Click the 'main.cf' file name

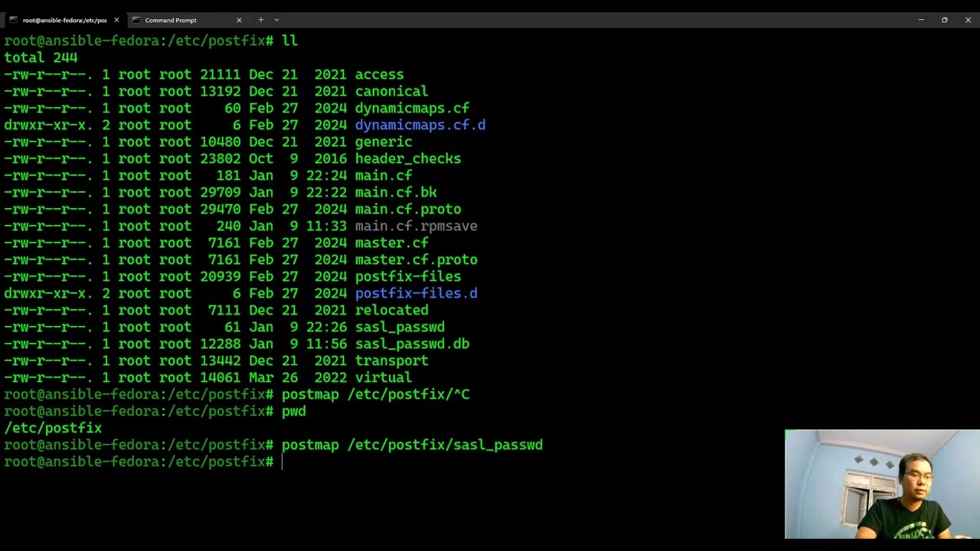point(384,175)
